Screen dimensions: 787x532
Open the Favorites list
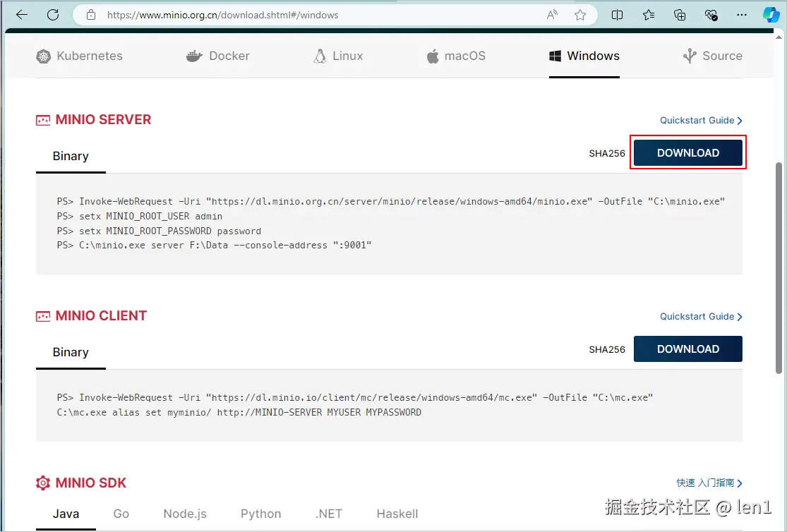pyautogui.click(x=649, y=15)
